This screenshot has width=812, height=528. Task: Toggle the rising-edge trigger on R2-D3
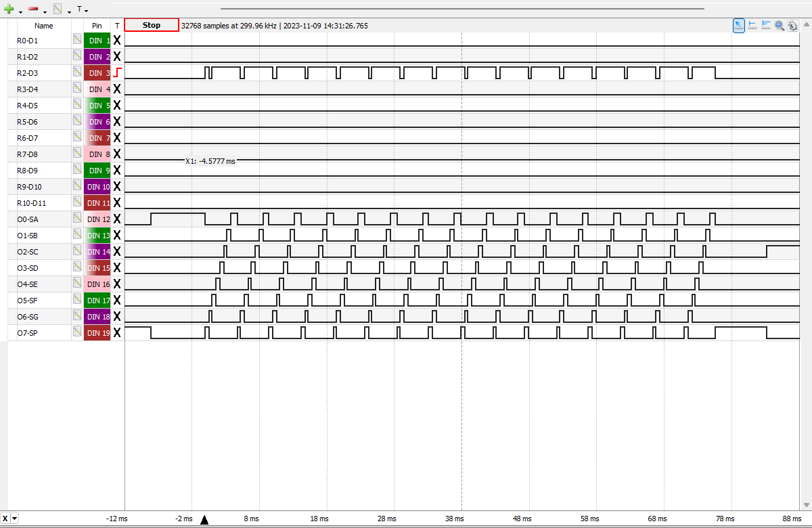click(x=117, y=72)
